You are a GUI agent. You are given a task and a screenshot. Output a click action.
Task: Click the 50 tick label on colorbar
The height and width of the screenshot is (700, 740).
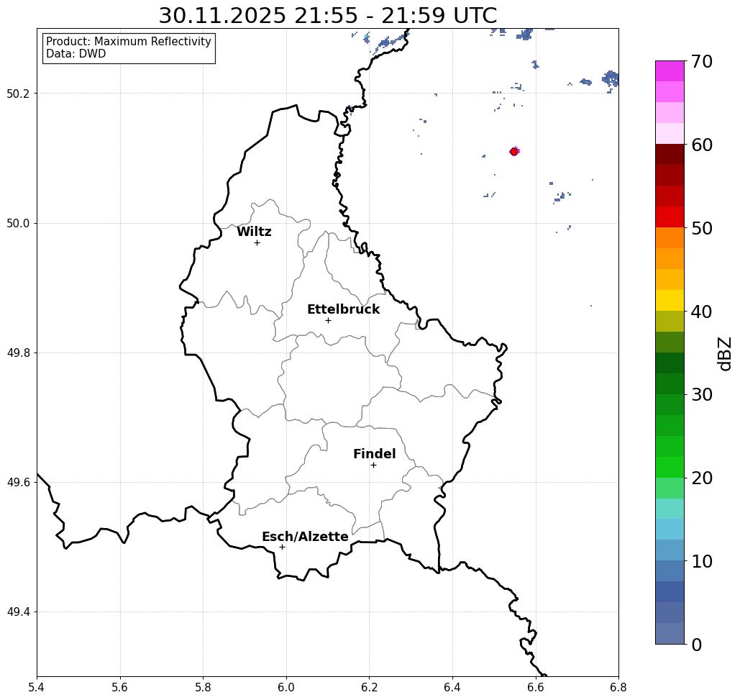pyautogui.click(x=702, y=229)
